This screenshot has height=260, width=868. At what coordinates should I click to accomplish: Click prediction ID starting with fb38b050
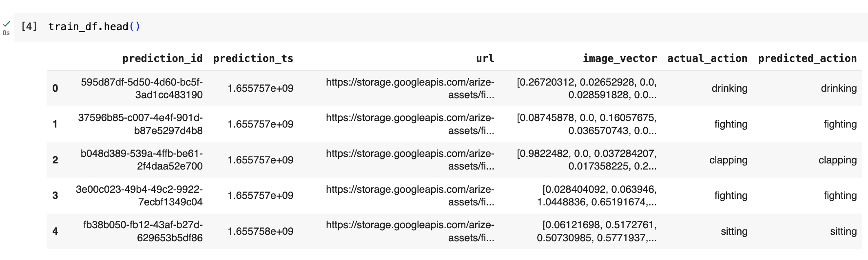pos(143,231)
